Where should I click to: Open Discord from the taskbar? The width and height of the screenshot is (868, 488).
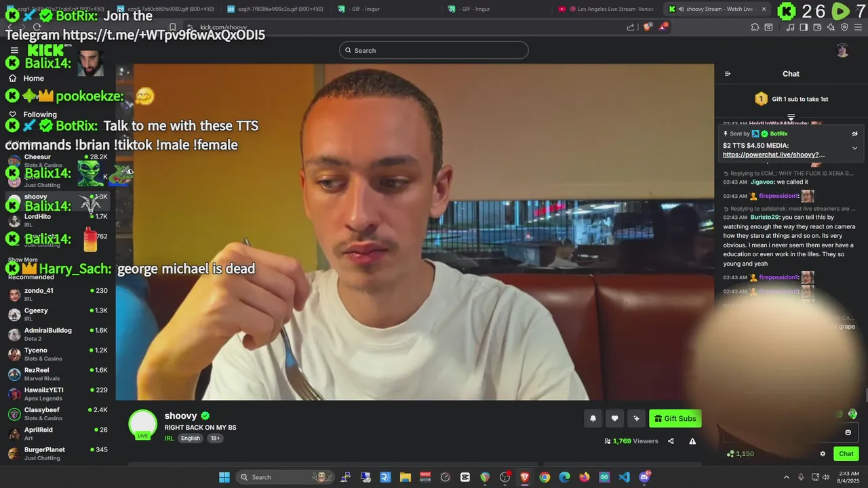pyautogui.click(x=644, y=477)
